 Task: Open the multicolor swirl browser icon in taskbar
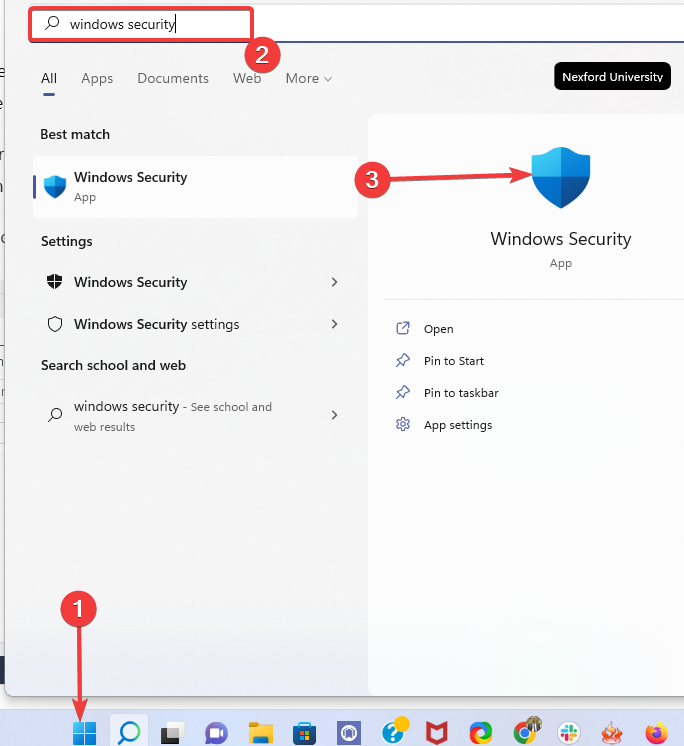[x=481, y=733]
